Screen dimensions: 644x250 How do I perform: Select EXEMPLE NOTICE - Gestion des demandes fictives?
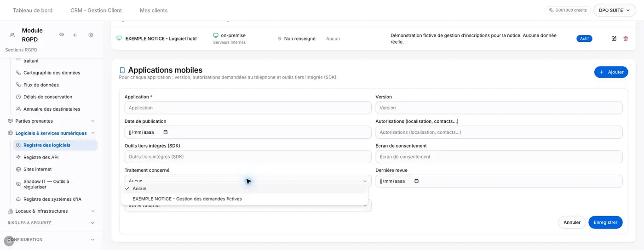tap(245, 199)
